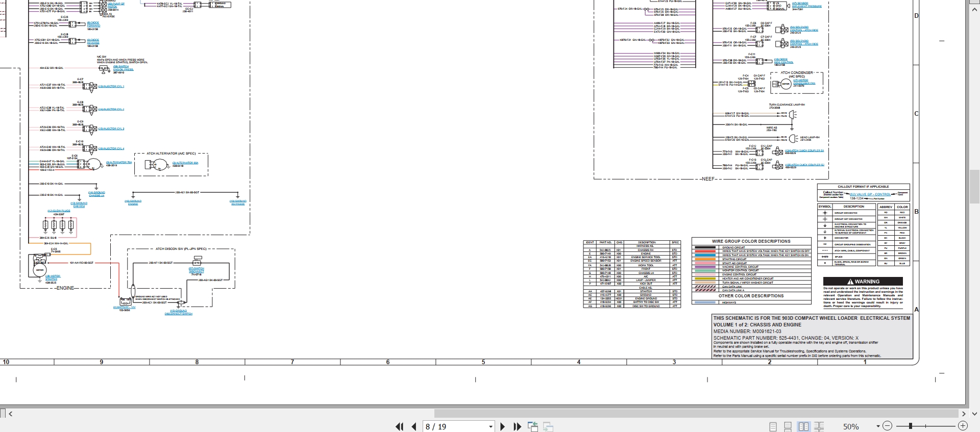Click the ATCH CONDENSER label
This screenshot has height=432, width=980.
[x=797, y=73]
